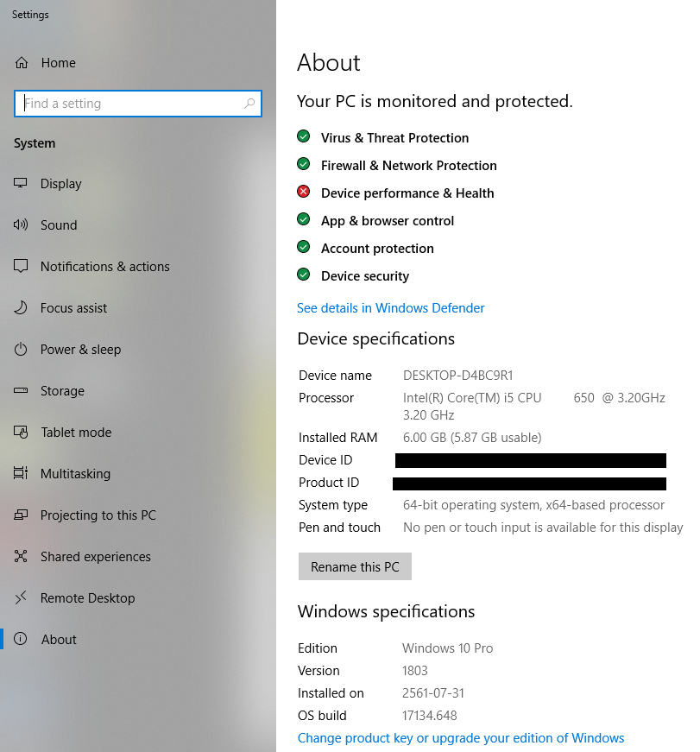This screenshot has width=700, height=752.
Task: Click green checkmark beside Virus & Threat Protection
Action: (303, 137)
